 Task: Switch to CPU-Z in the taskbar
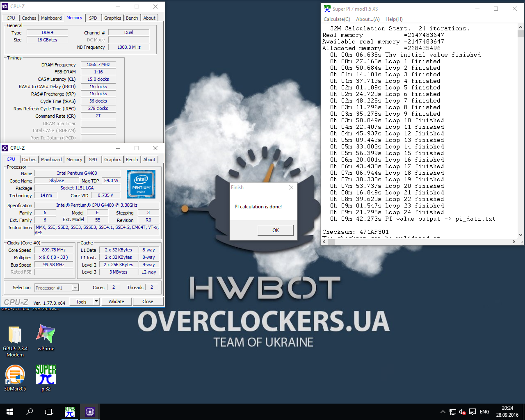coord(90,412)
